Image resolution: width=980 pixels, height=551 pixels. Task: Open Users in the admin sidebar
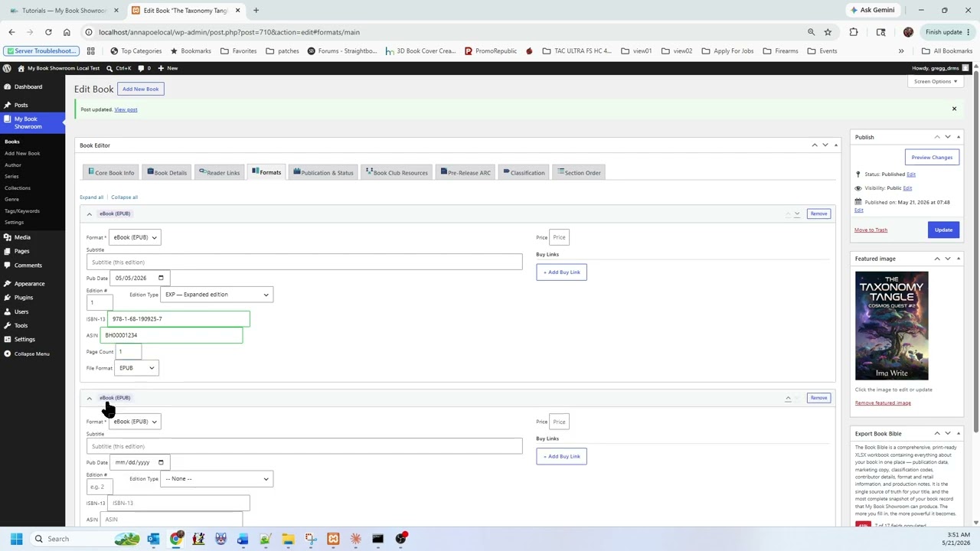tap(21, 311)
